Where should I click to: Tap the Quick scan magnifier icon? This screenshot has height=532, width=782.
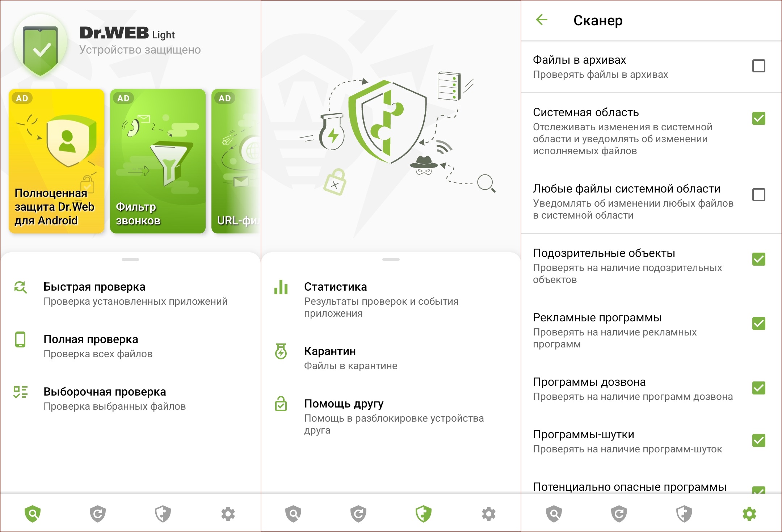(21, 287)
